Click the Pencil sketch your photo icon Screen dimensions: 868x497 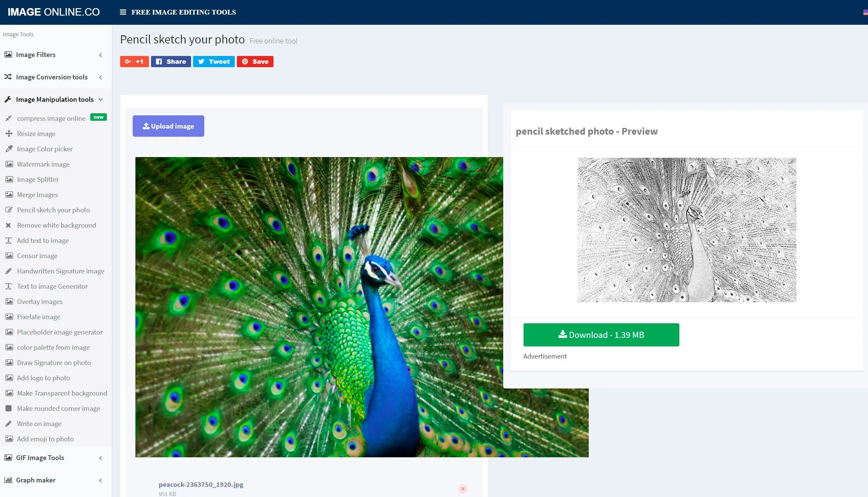[x=8, y=210]
